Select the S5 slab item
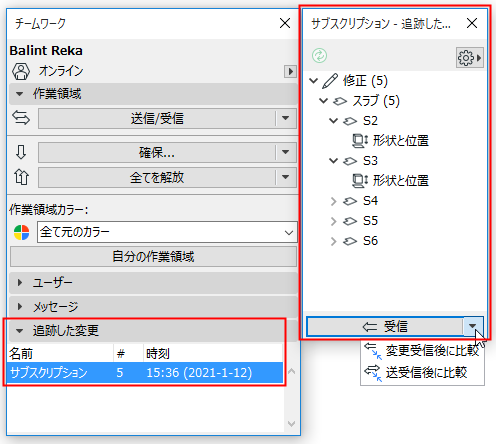Viewport: 496px width, 444px height. pyautogui.click(x=370, y=221)
